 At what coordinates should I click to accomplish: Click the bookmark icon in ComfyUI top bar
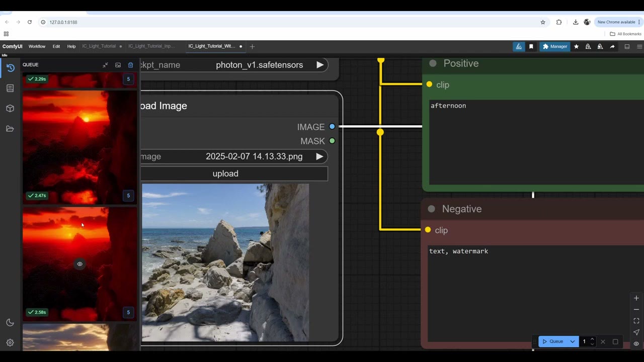pos(531,46)
